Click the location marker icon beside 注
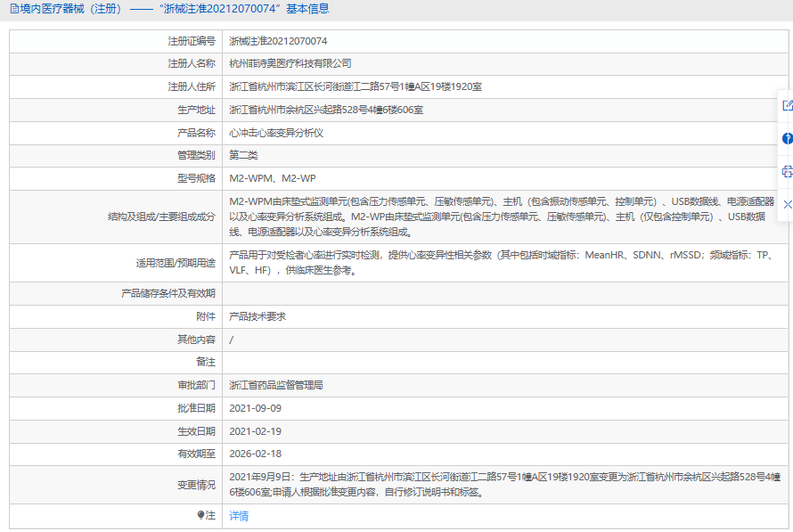The height and width of the screenshot is (532, 793). point(200,515)
